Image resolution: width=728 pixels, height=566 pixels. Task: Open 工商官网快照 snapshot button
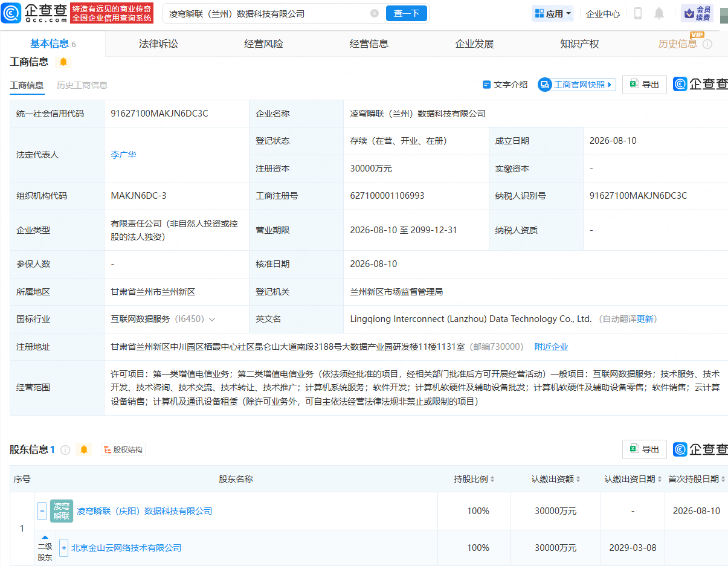[577, 85]
